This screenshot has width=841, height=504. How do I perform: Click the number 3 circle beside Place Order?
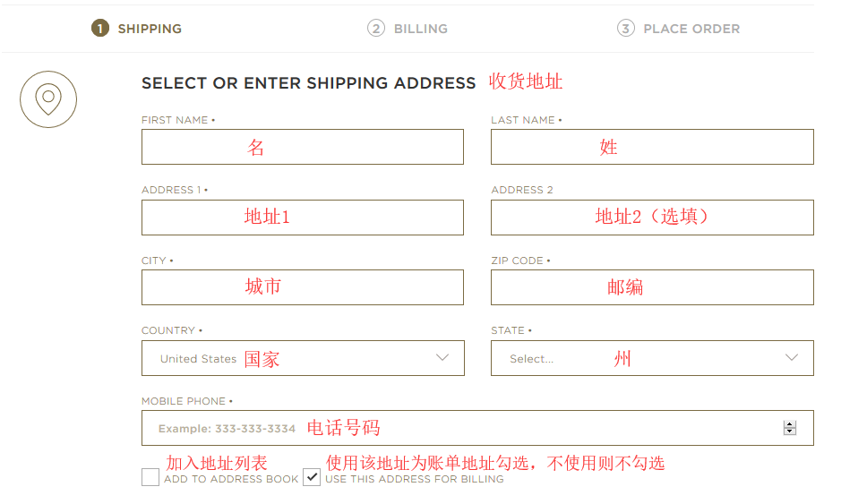coord(625,29)
